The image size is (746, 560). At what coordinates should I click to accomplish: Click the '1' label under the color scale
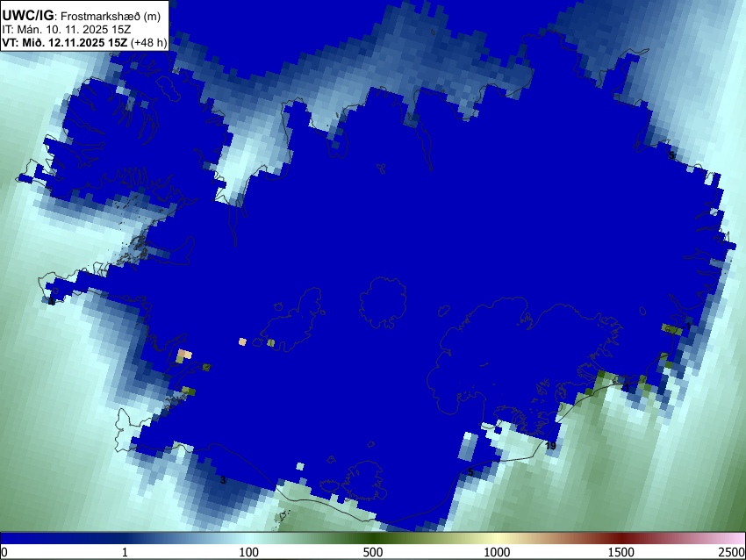pyautogui.click(x=125, y=552)
